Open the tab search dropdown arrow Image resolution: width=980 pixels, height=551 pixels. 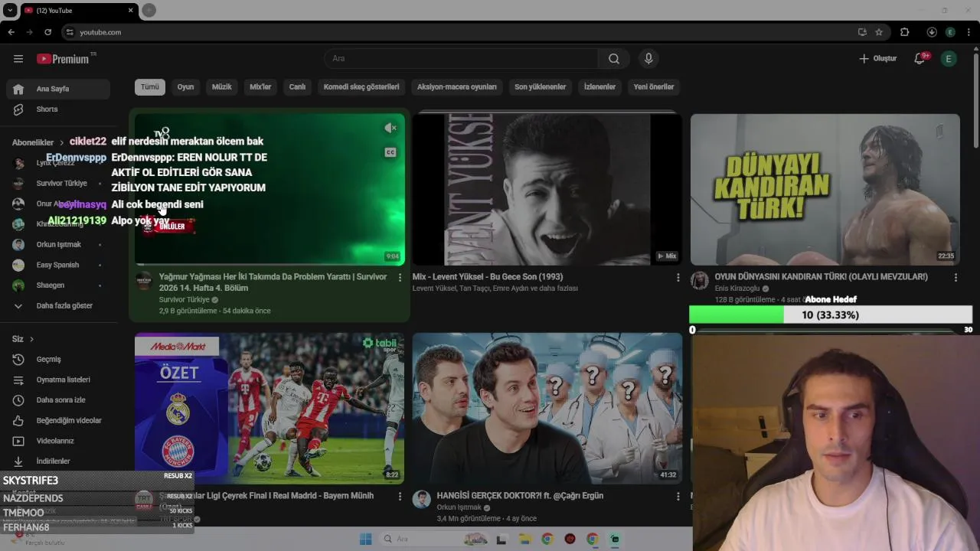(10, 11)
